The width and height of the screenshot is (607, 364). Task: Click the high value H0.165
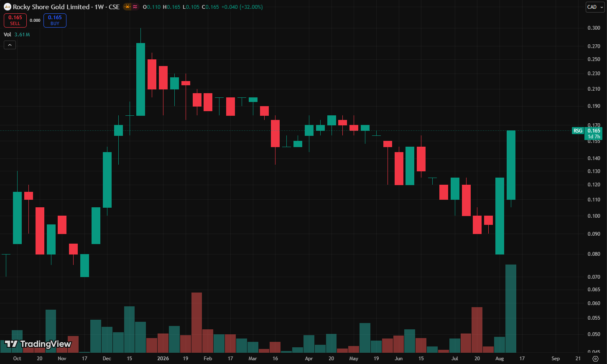(x=171, y=7)
